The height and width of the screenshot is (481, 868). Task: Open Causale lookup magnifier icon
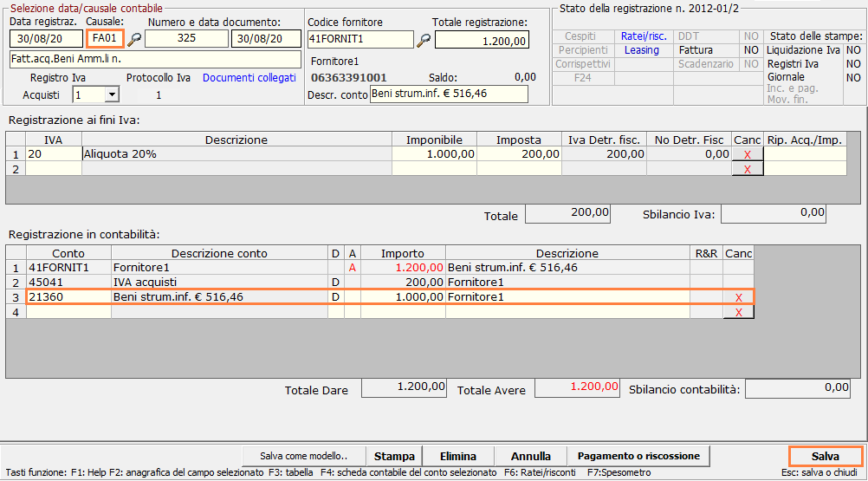tap(134, 39)
